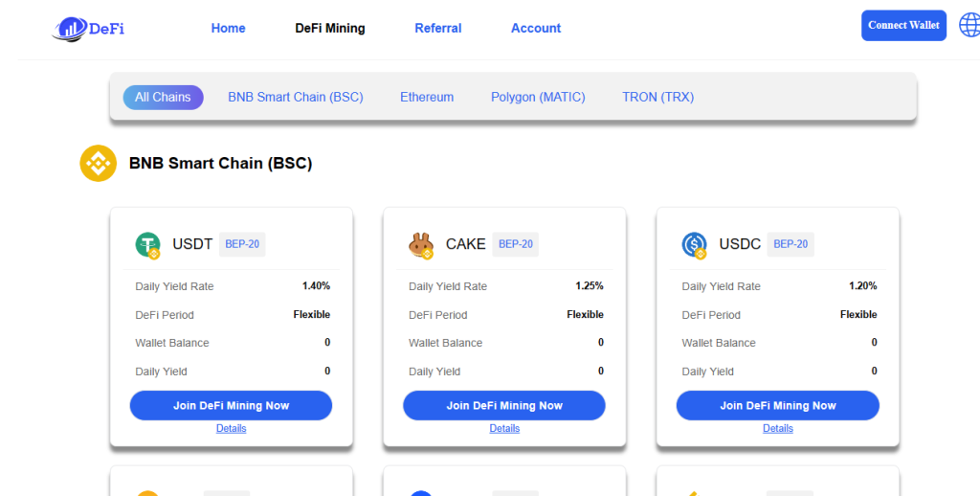Open the globe language selector
The width and height of the screenshot is (980, 496).
970,26
